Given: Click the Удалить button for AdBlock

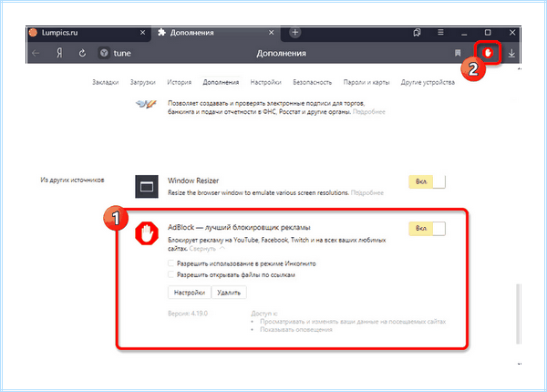Looking at the screenshot, I should tap(229, 293).
